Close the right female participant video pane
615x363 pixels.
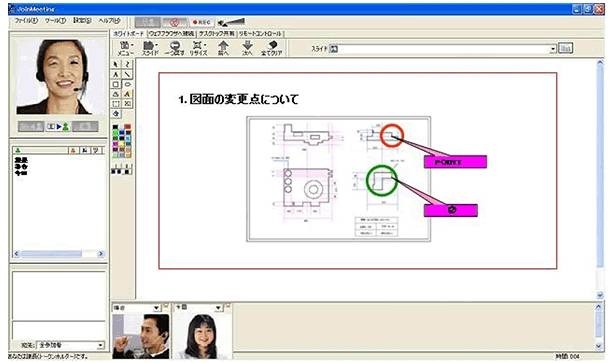pos(227,306)
